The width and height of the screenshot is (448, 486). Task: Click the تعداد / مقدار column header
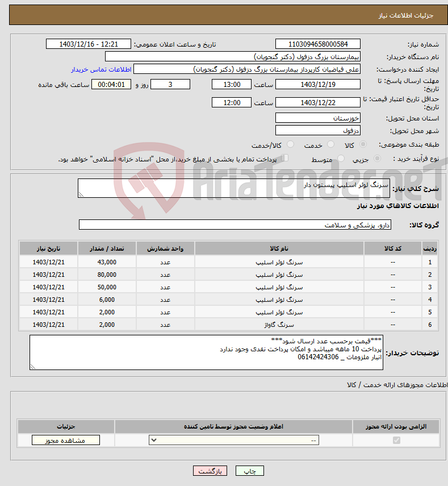click(107, 248)
